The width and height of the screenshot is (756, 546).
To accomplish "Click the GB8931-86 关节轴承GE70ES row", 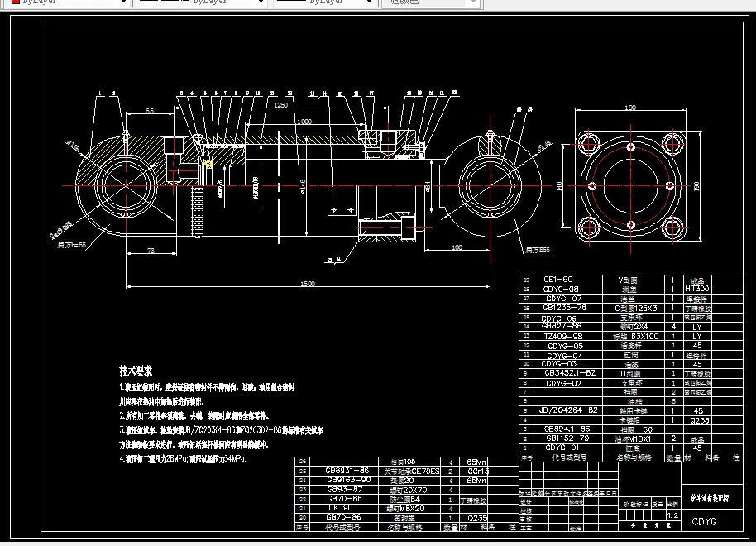I will (347, 470).
